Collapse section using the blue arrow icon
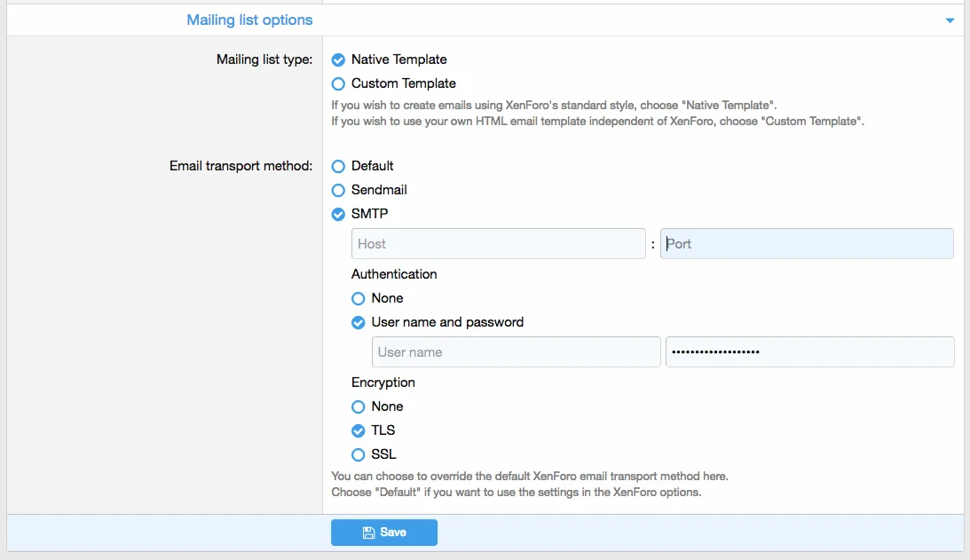 coord(950,20)
